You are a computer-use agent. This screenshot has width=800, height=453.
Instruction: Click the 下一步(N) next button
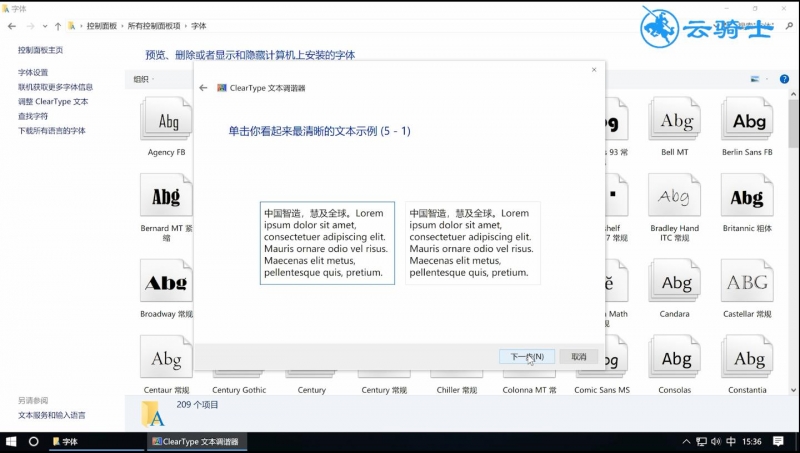coord(527,357)
